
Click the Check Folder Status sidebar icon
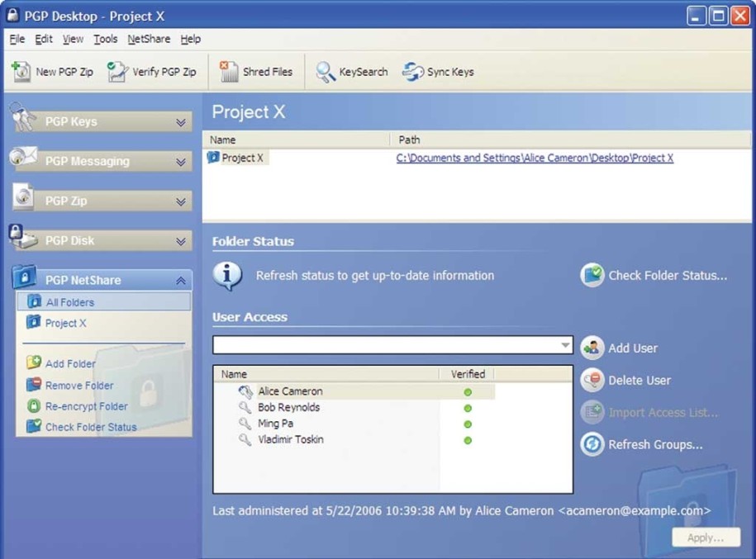[34, 426]
